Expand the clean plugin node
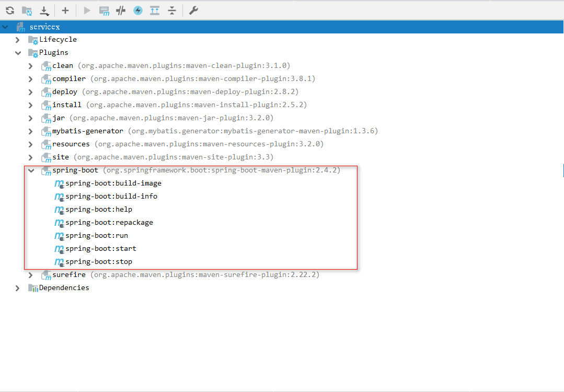The image size is (564, 392). pos(30,66)
